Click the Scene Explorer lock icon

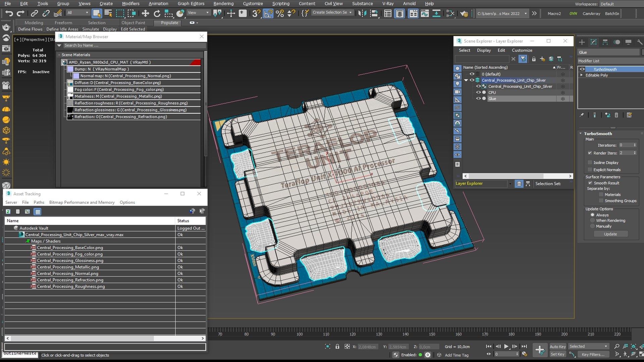tap(534, 59)
